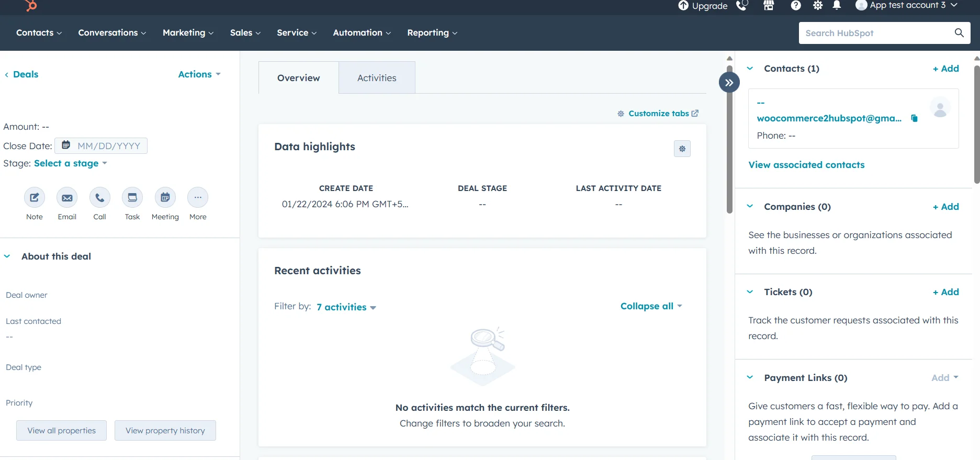Click the contact avatar placeholder
This screenshot has height=460, width=980.
click(940, 108)
